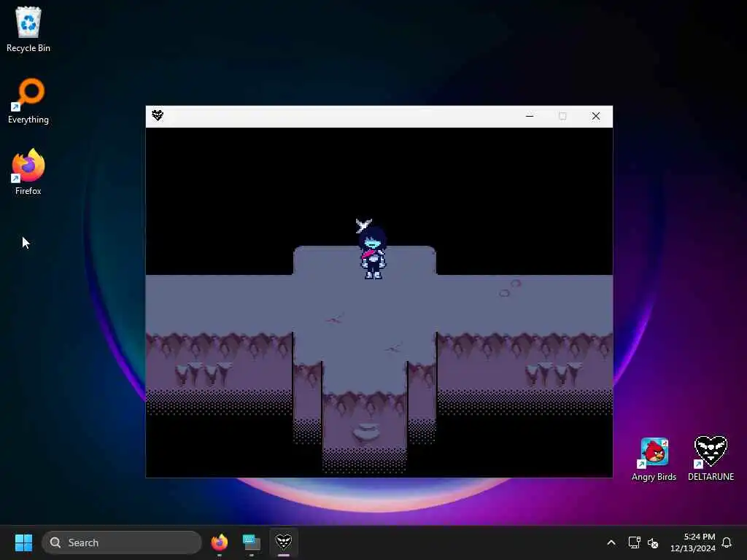Open the Windows Start menu

click(x=23, y=542)
